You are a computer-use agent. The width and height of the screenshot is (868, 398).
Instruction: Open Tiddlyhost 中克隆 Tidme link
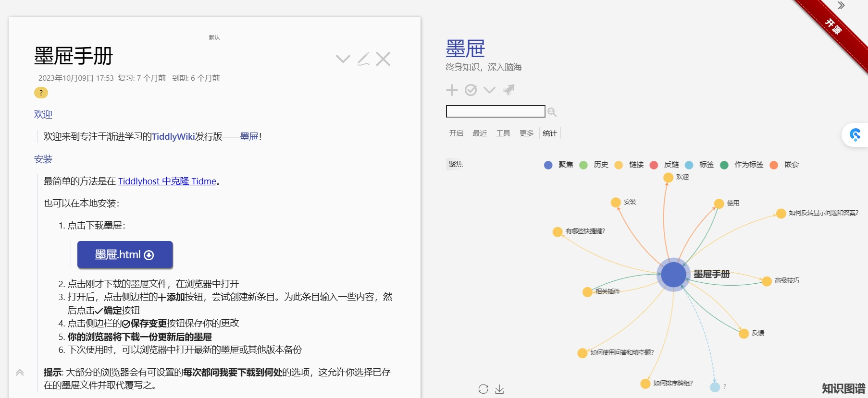tap(167, 181)
